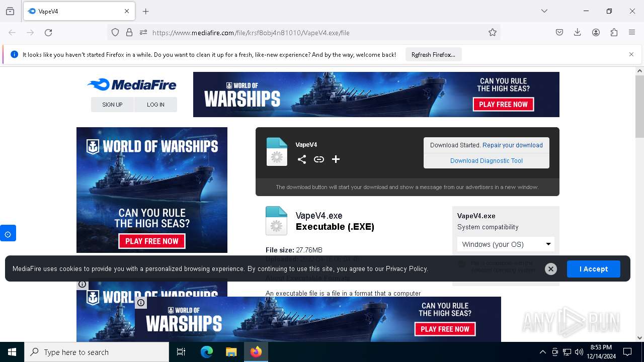644x362 pixels.
Task: Click the ad info icon on bottom banner
Action: [141, 303]
